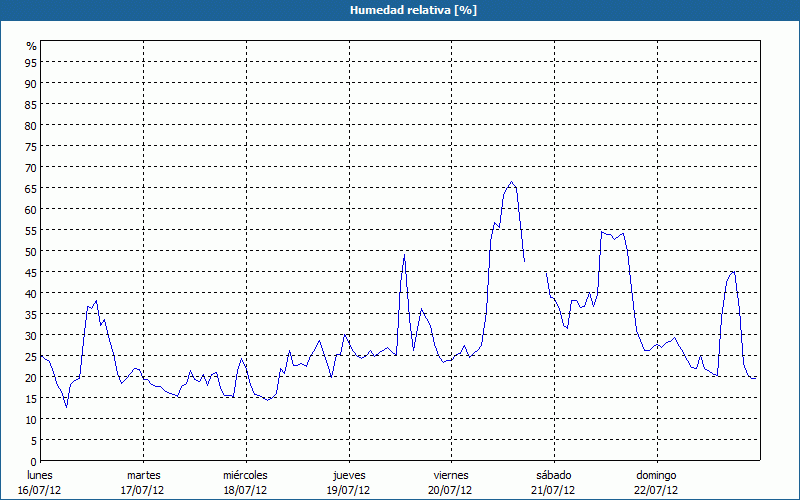Select the jueves 19/07/12 date label

coord(348,482)
